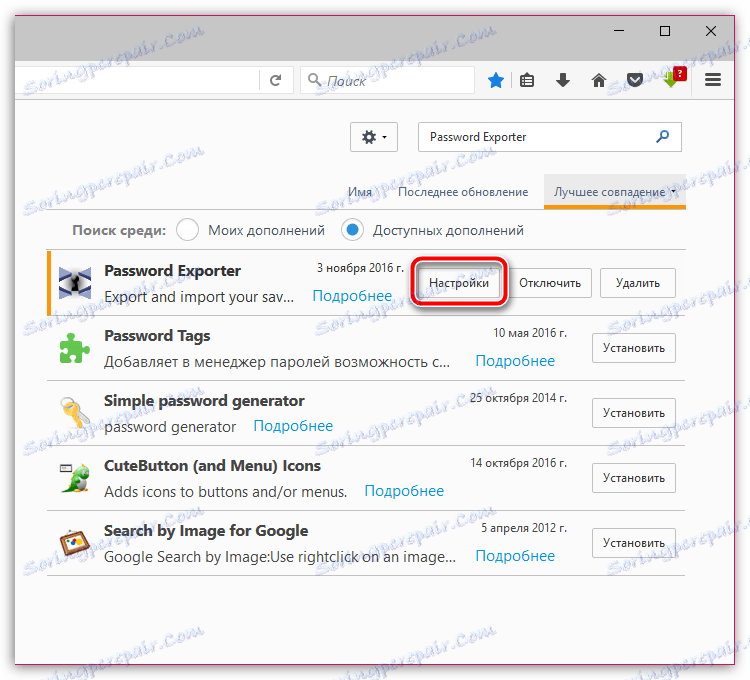The height and width of the screenshot is (680, 750).
Task: Open Подробнее link for Password Tags
Action: tap(515, 361)
